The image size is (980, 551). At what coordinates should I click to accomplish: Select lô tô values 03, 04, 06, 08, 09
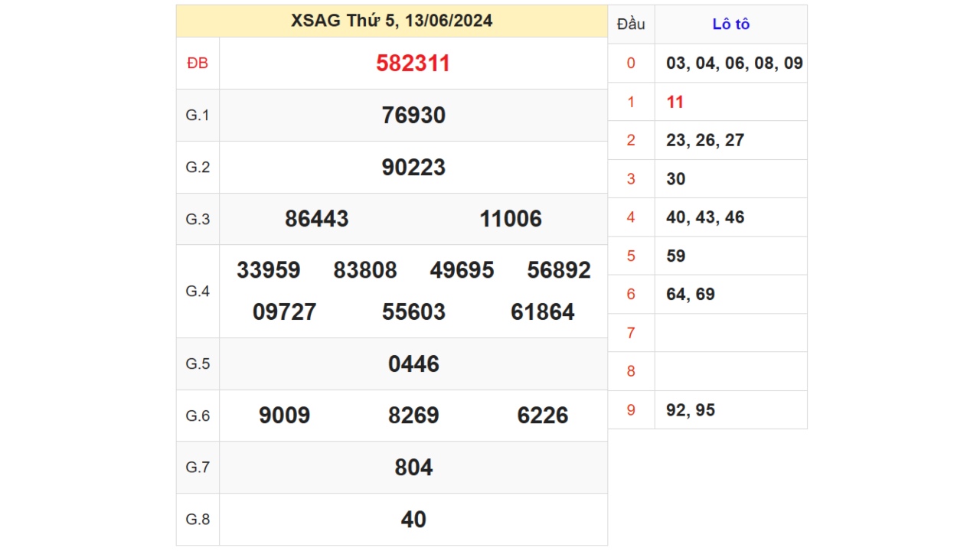click(x=735, y=64)
